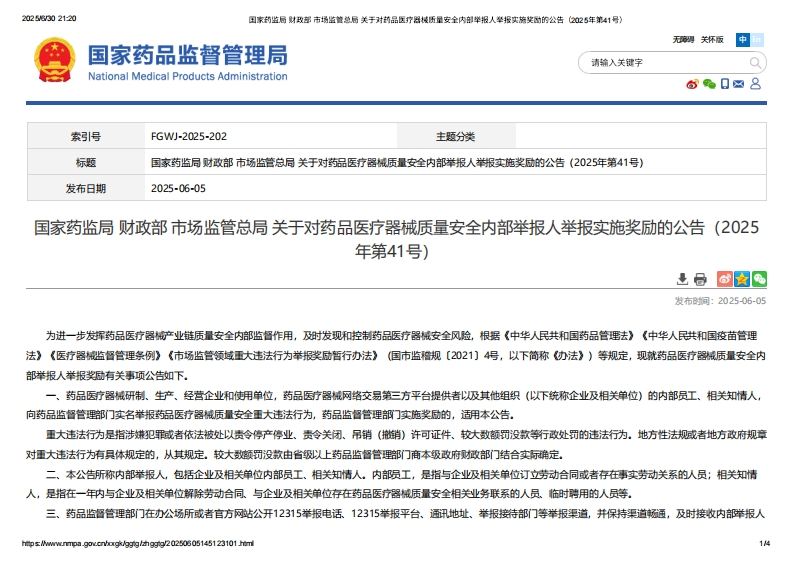Image resolution: width=793 pixels, height=561 pixels.
Task: Open the WeChat icon below search box
Action: (x=709, y=84)
